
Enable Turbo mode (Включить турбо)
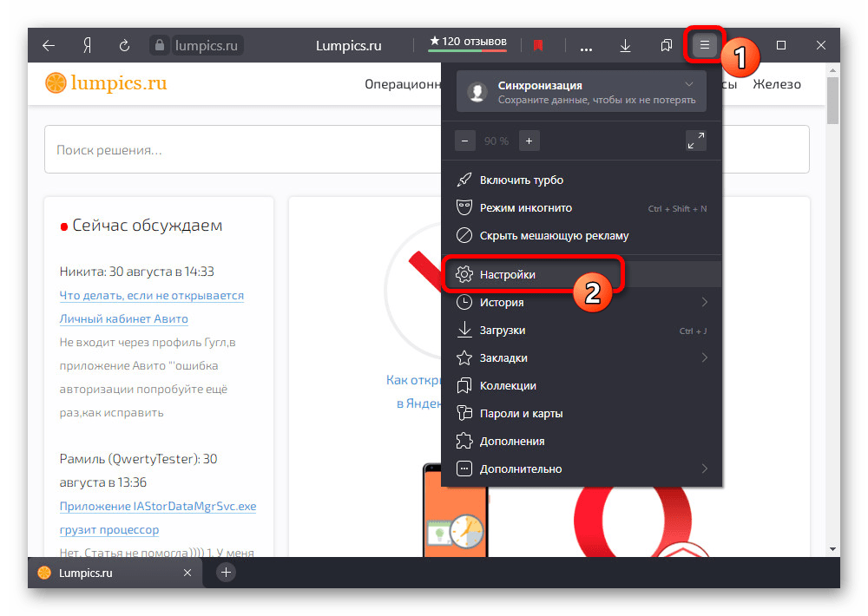click(x=521, y=180)
